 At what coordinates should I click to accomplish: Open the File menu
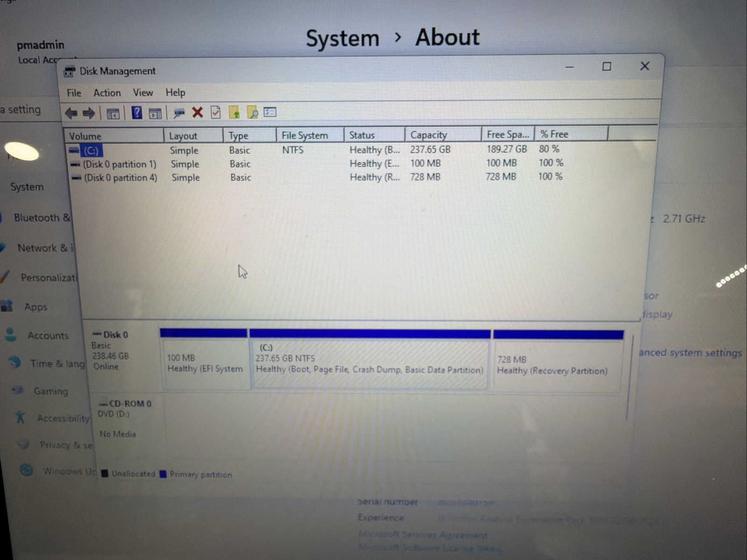tap(74, 93)
